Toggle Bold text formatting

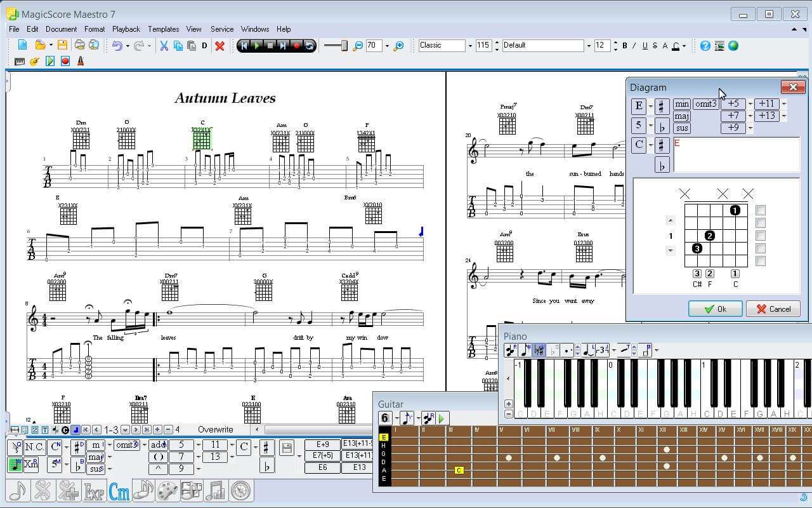pos(625,46)
